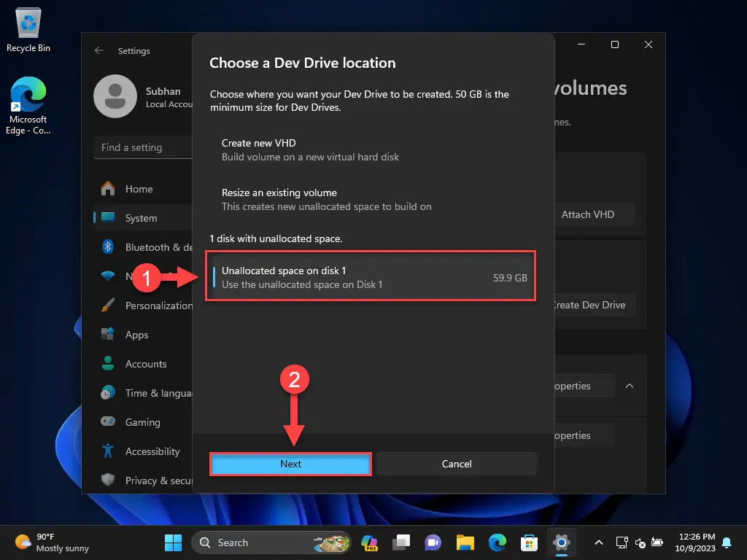Screen dimensions: 747x560
Task: Open Accessibility settings category
Action: 143,451
